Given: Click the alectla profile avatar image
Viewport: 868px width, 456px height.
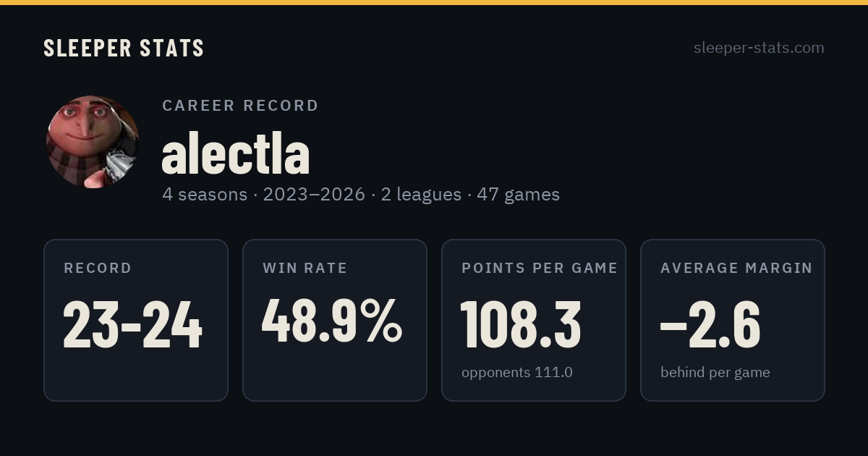Looking at the screenshot, I should [93, 142].
